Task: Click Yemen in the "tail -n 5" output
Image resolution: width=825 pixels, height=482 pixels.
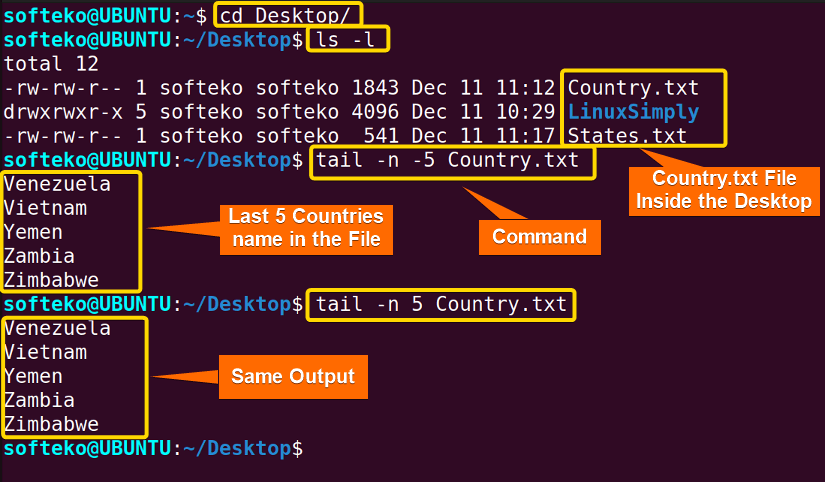Action: (x=33, y=376)
